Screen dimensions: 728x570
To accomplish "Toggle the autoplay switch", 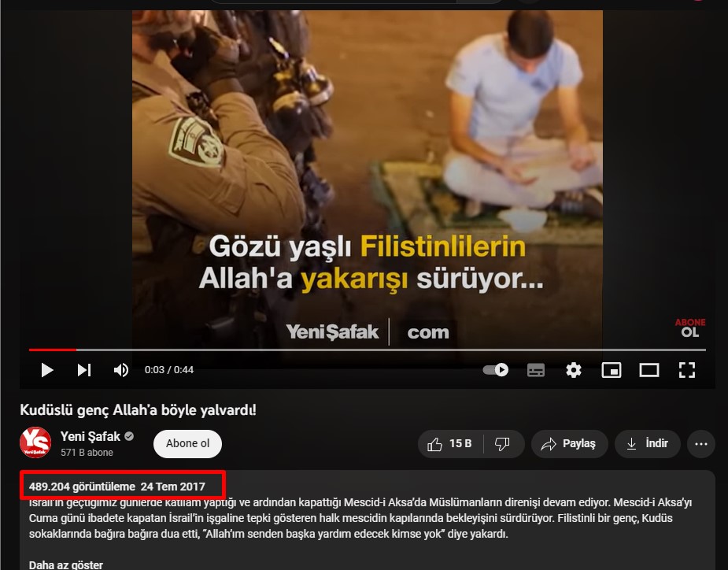I will (496, 370).
